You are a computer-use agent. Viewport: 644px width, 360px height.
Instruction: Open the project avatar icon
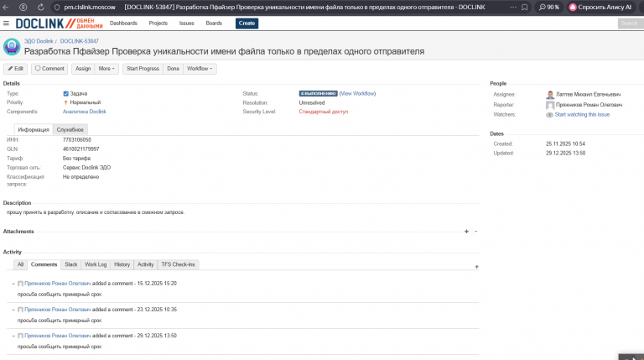point(12,46)
